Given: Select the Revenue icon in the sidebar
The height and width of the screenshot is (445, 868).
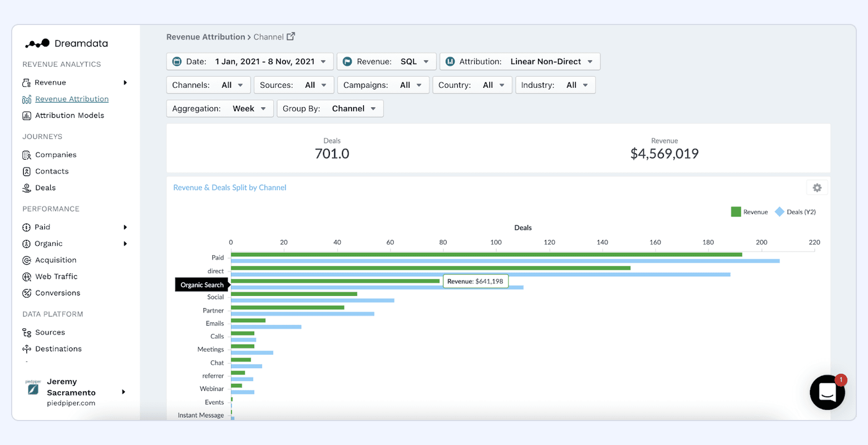Looking at the screenshot, I should (27, 82).
